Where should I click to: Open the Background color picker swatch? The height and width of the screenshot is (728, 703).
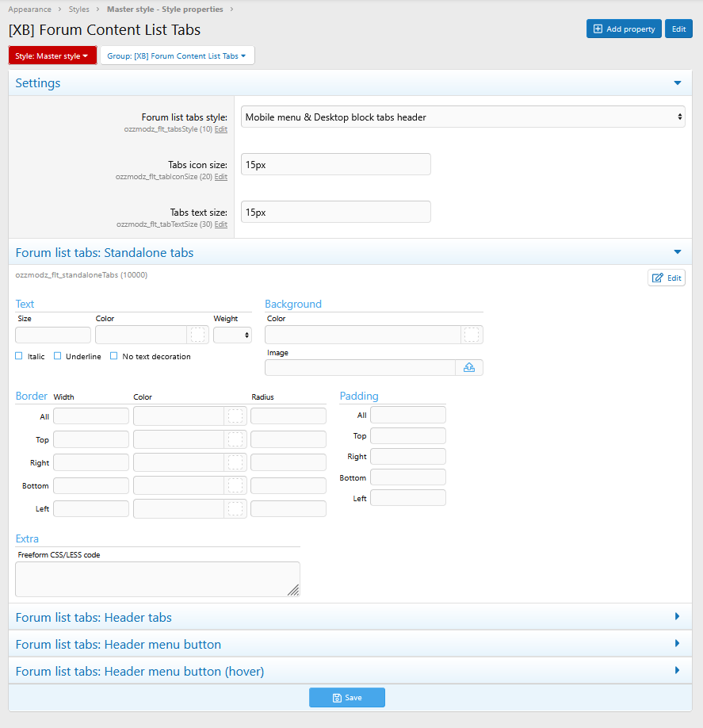[472, 335]
